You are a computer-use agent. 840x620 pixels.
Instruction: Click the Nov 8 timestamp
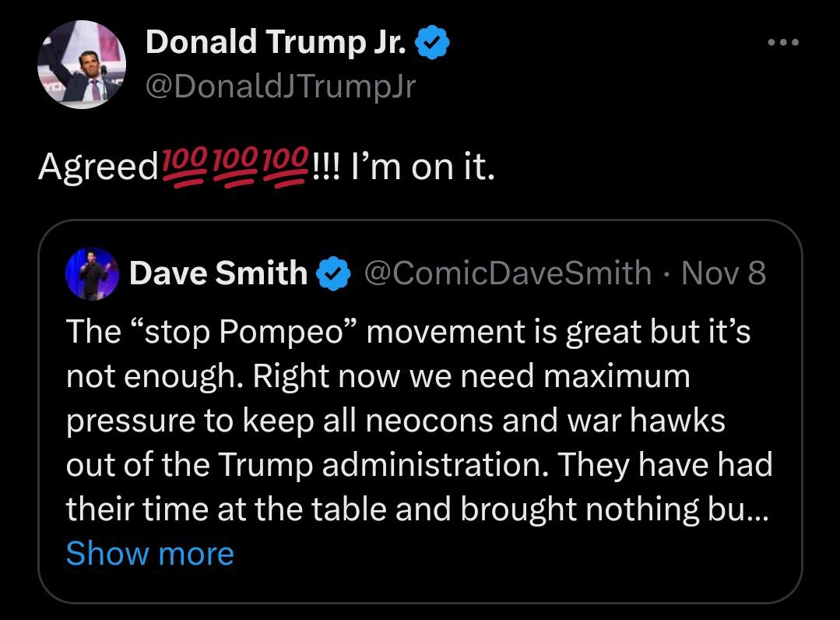723,273
